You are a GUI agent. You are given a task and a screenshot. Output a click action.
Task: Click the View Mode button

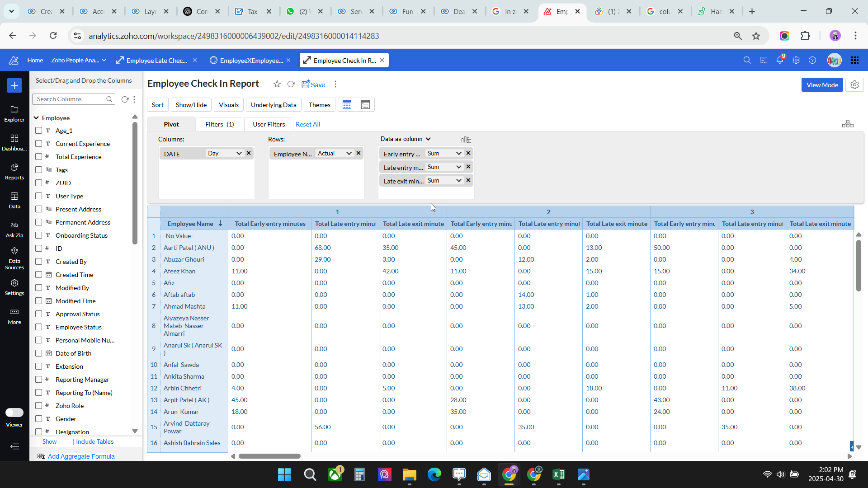[822, 85]
